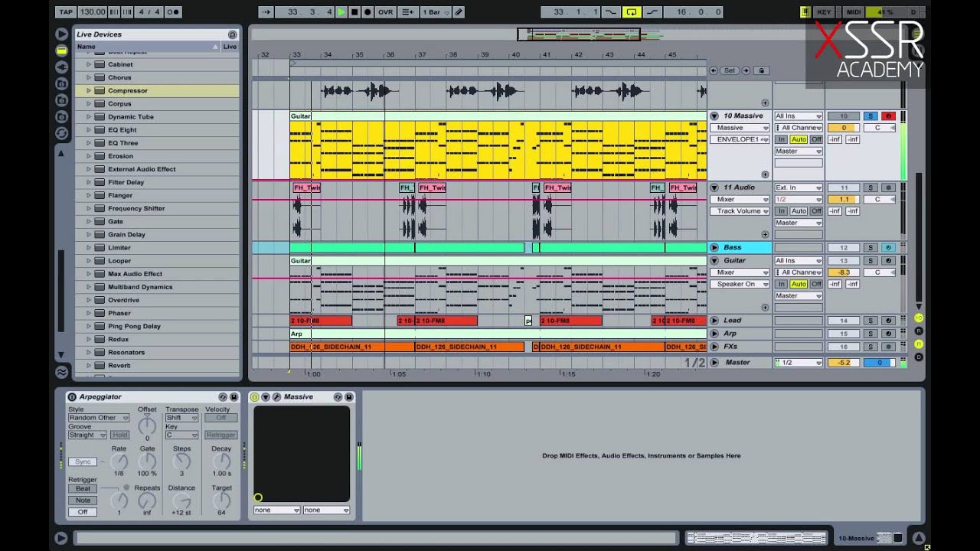Click Tempo Nudge Down icon

[x=114, y=12]
